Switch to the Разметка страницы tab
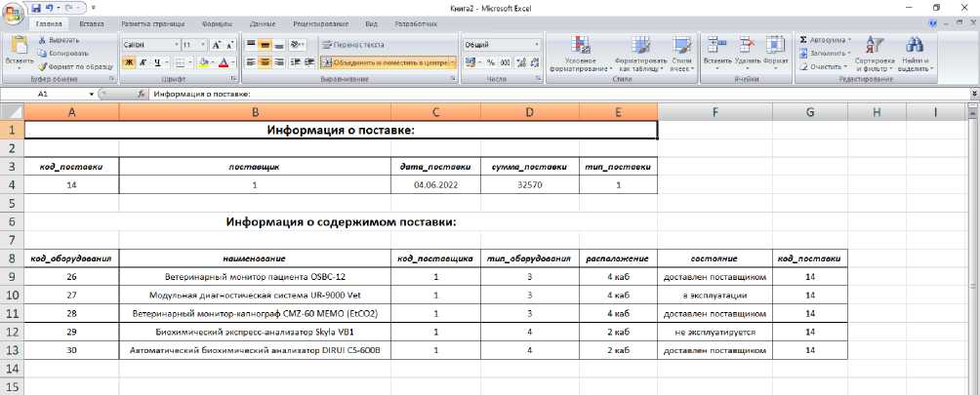Image resolution: width=980 pixels, height=395 pixels. coord(152,23)
